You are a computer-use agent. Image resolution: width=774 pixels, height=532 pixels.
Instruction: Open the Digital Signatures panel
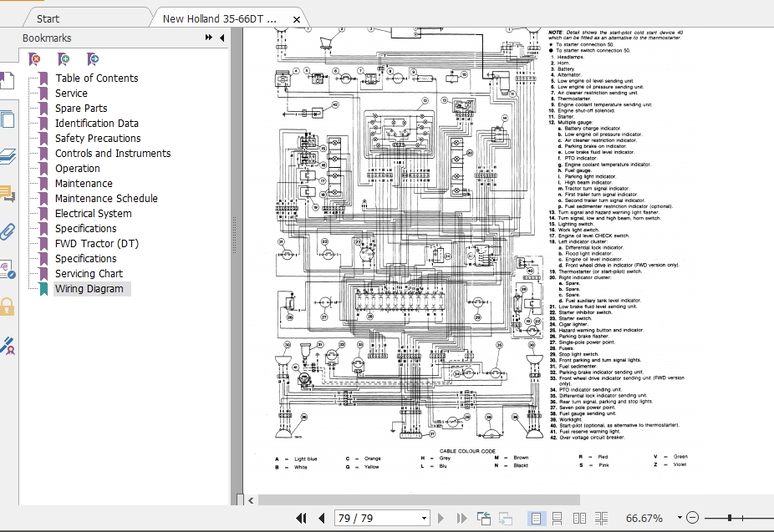pos(10,271)
